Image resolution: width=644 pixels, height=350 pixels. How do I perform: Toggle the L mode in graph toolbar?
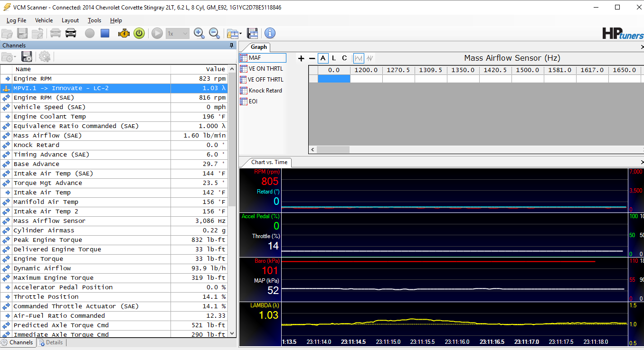pyautogui.click(x=334, y=58)
